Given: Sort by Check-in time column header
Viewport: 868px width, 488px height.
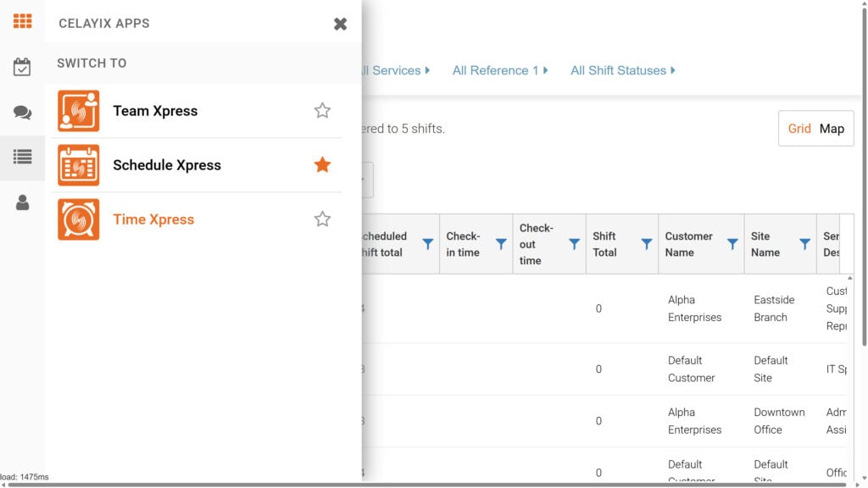Looking at the screenshot, I should pos(463,244).
